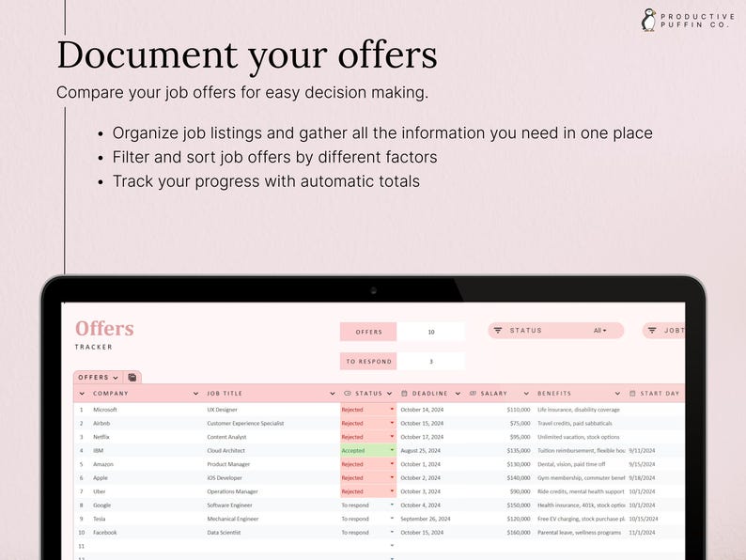
Task: Click the Travel credits, paid sabbaticals cell
Action: (580, 423)
